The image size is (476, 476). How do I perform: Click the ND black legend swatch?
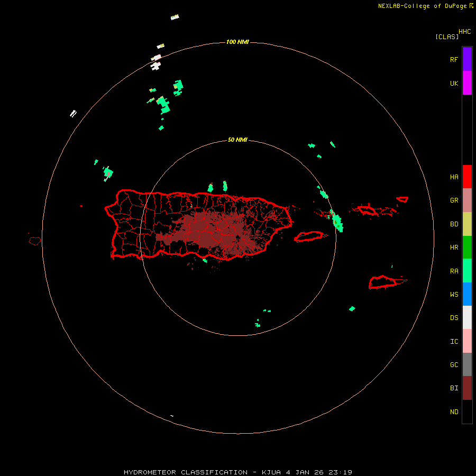467,411
